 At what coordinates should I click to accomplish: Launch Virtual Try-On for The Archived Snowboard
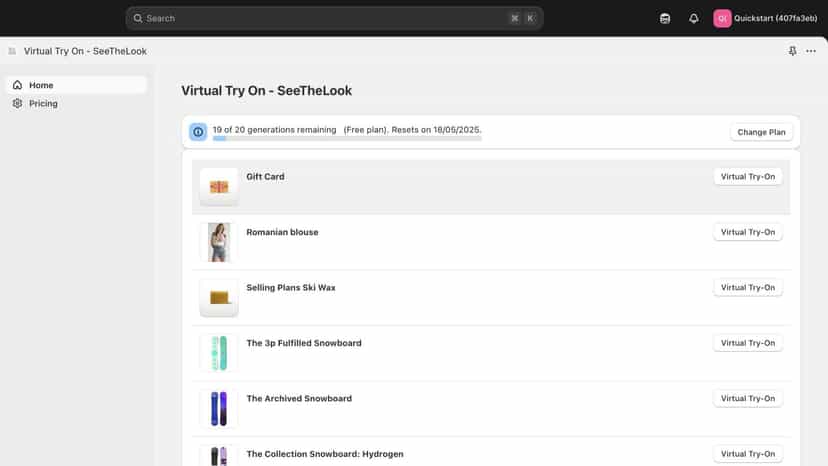748,398
